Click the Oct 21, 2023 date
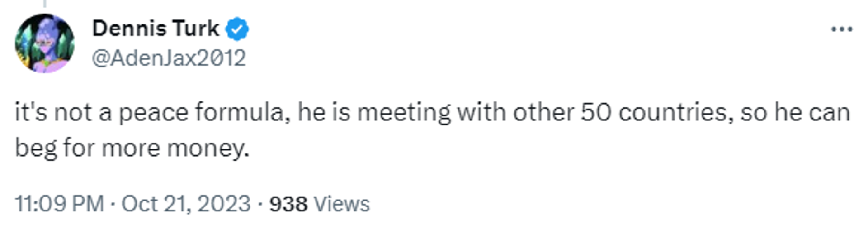This screenshot has height=235, width=868. [186, 204]
